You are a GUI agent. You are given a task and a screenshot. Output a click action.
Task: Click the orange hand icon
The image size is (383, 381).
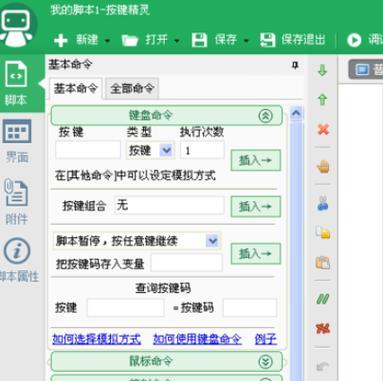point(323,166)
